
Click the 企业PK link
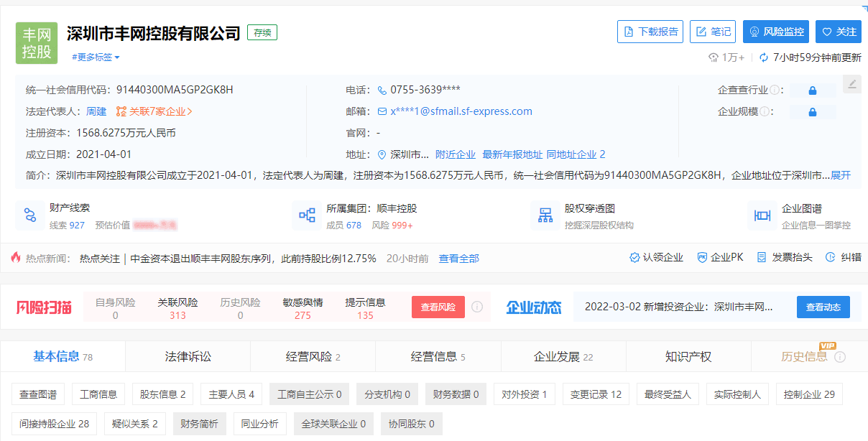(x=721, y=258)
